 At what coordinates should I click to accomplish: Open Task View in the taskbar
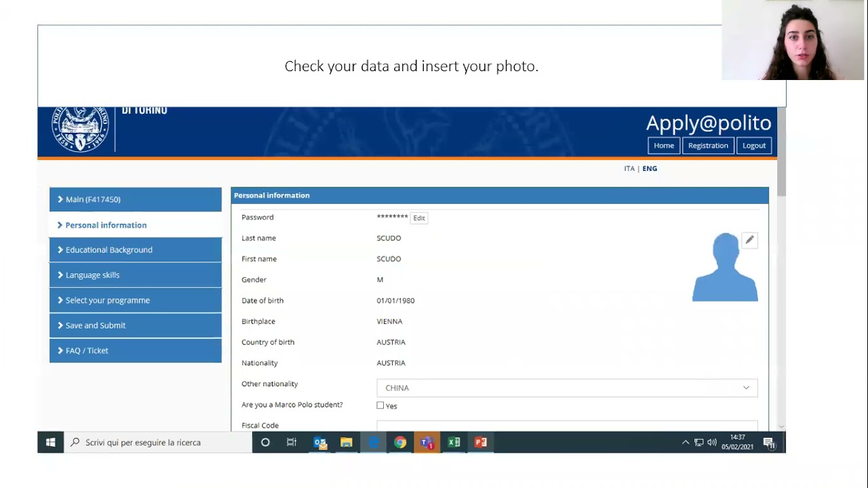(x=292, y=443)
